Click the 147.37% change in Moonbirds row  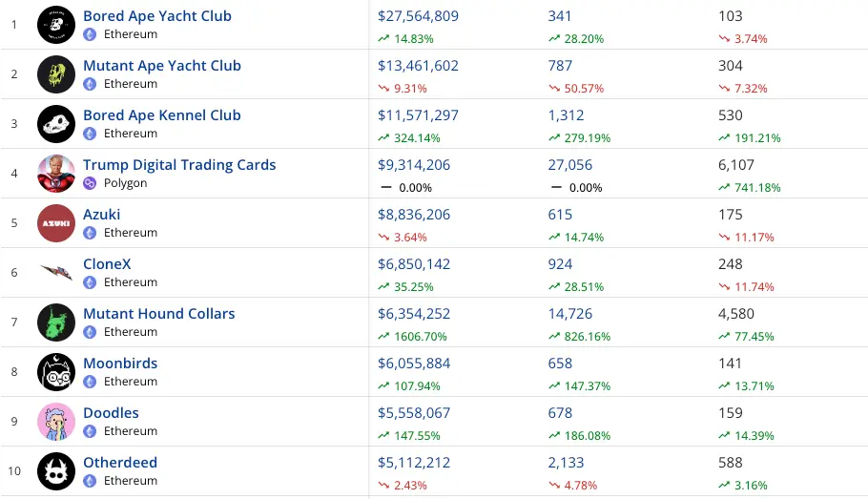click(x=588, y=386)
